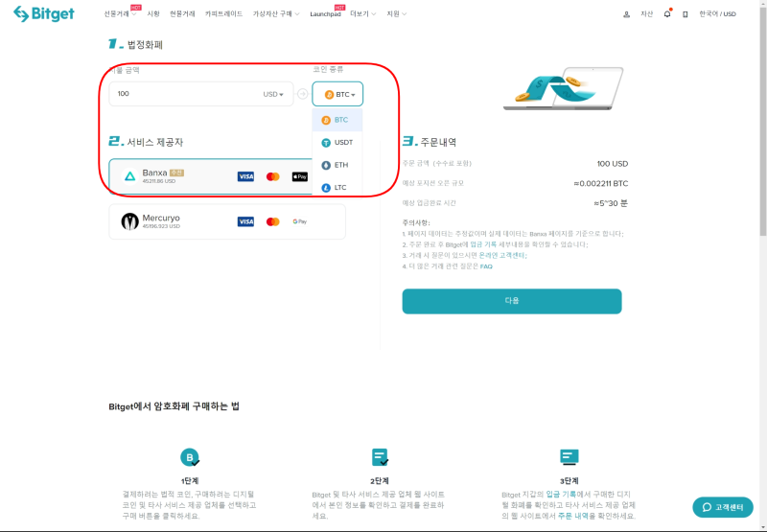Expand the 가상자산 구매 menu
The height and width of the screenshot is (532, 767).
(x=276, y=13)
